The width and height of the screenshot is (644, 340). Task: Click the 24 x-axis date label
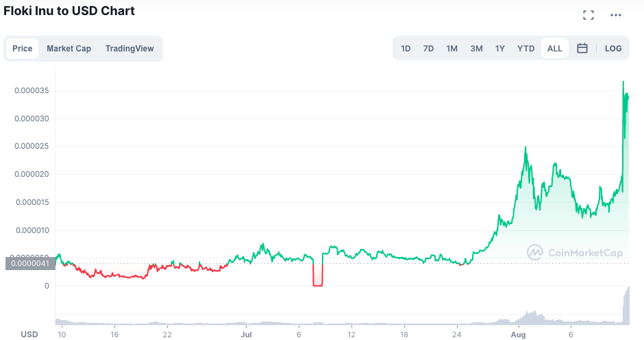pyautogui.click(x=457, y=335)
